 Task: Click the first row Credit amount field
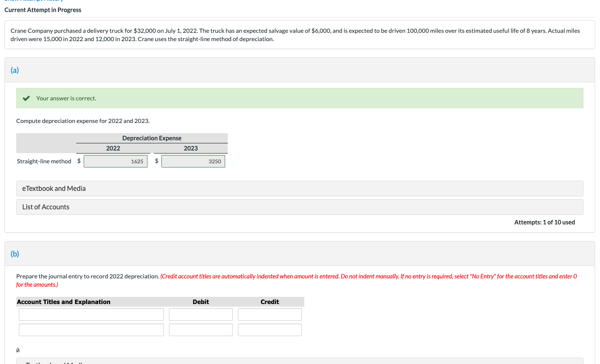pos(270,315)
